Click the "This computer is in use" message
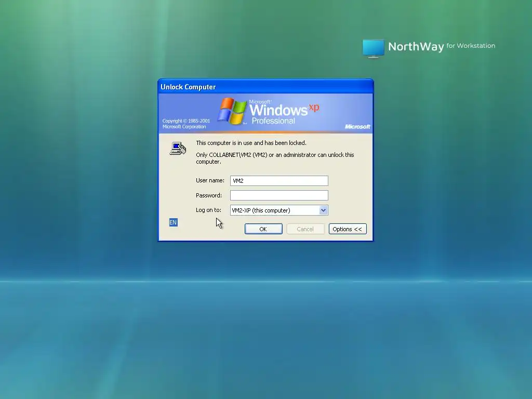This screenshot has width=532, height=399. click(251, 143)
